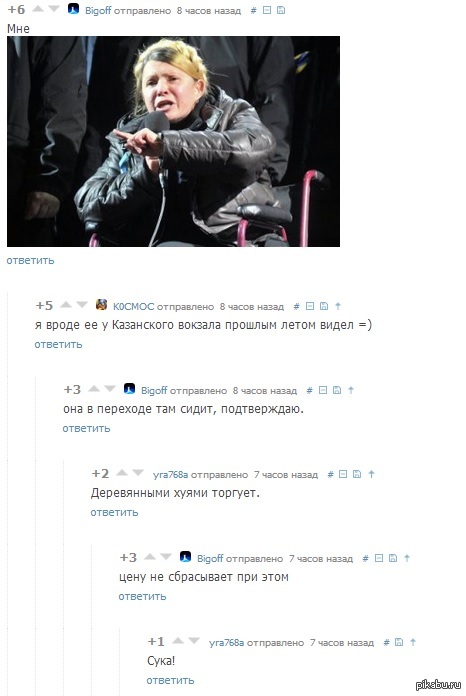Downvote the top comment rated +6
The width and height of the screenshot is (466, 696).
click(54, 8)
